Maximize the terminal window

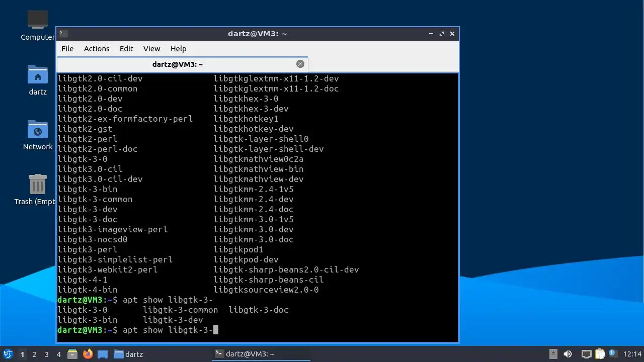click(442, 34)
